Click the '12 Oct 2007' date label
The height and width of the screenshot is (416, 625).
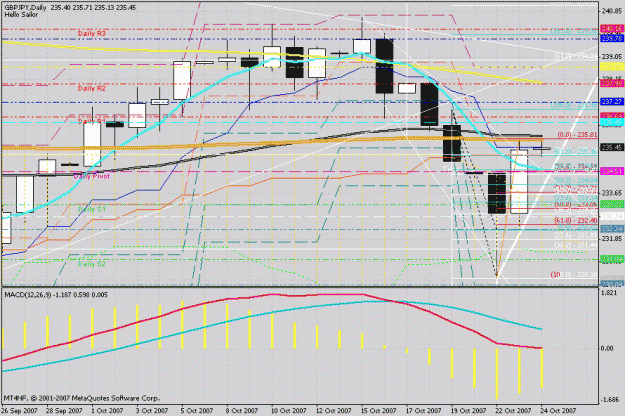coord(334,410)
